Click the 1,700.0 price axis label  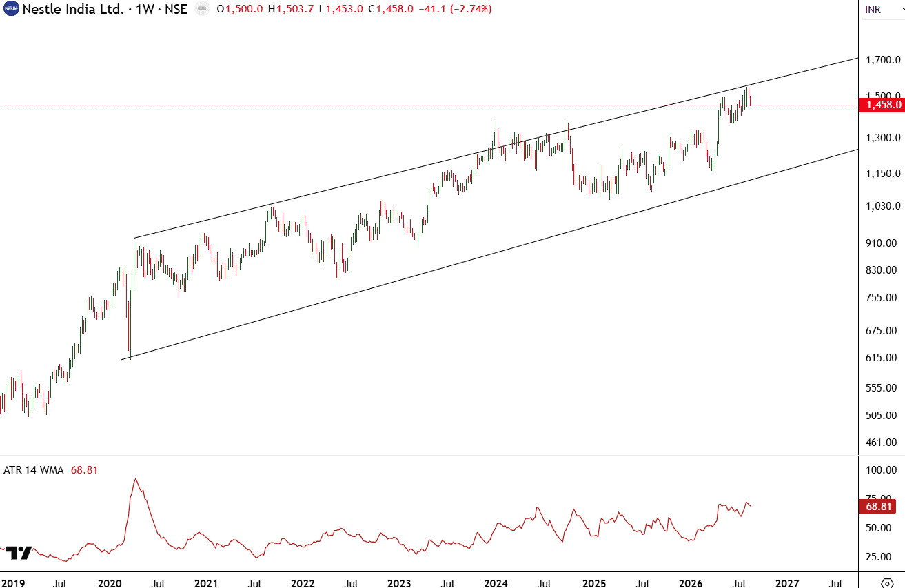[882, 60]
